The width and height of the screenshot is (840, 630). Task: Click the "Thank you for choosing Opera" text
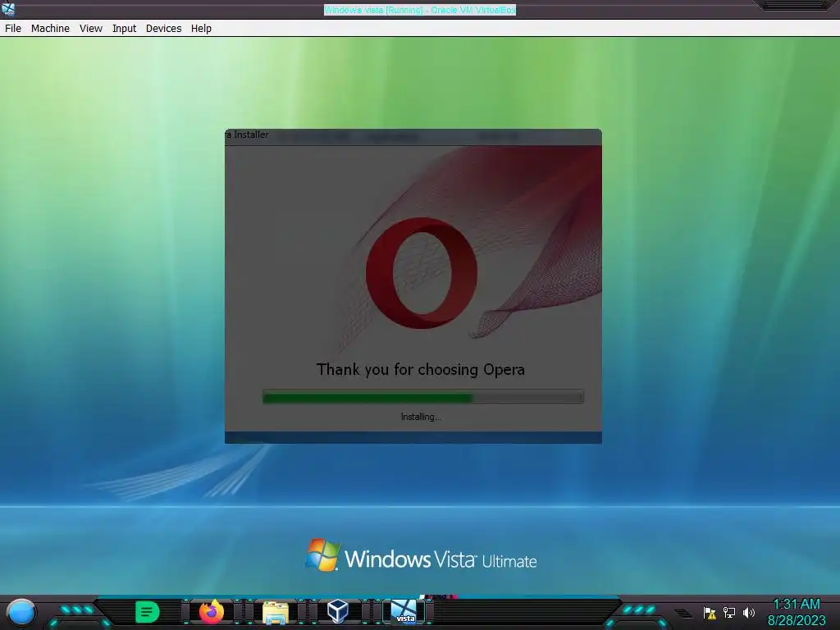pyautogui.click(x=421, y=369)
